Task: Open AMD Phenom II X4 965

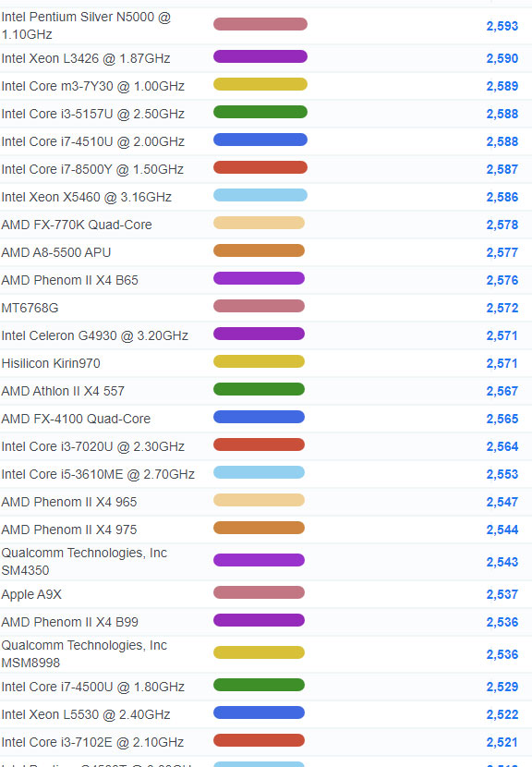Action: [69, 502]
